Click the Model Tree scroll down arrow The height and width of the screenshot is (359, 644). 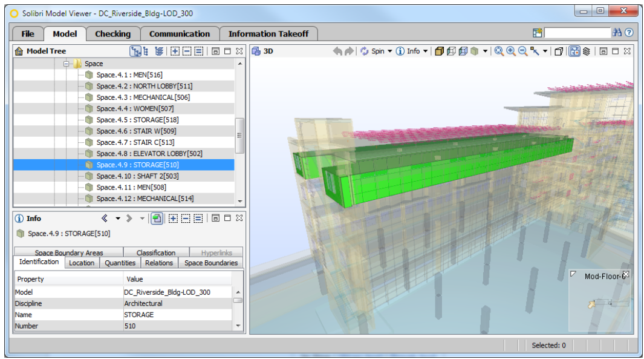(240, 201)
